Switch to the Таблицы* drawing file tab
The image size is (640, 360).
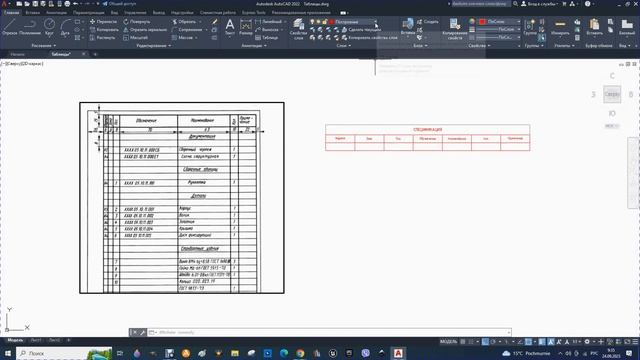(x=61, y=54)
